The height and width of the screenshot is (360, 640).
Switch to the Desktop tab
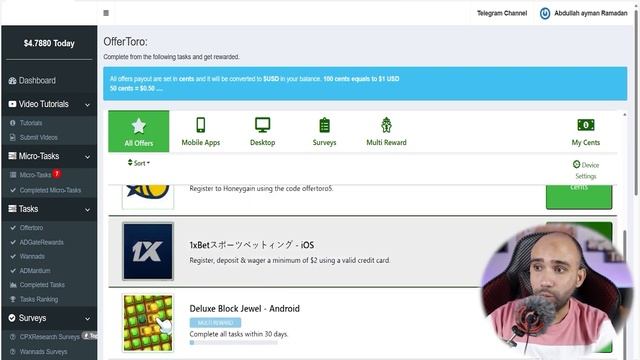click(x=262, y=131)
